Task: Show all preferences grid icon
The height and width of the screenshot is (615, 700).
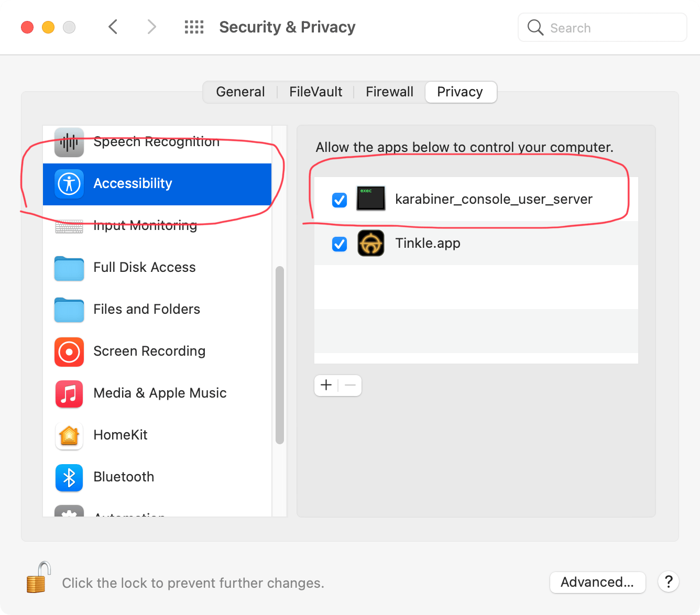Action: 194,27
